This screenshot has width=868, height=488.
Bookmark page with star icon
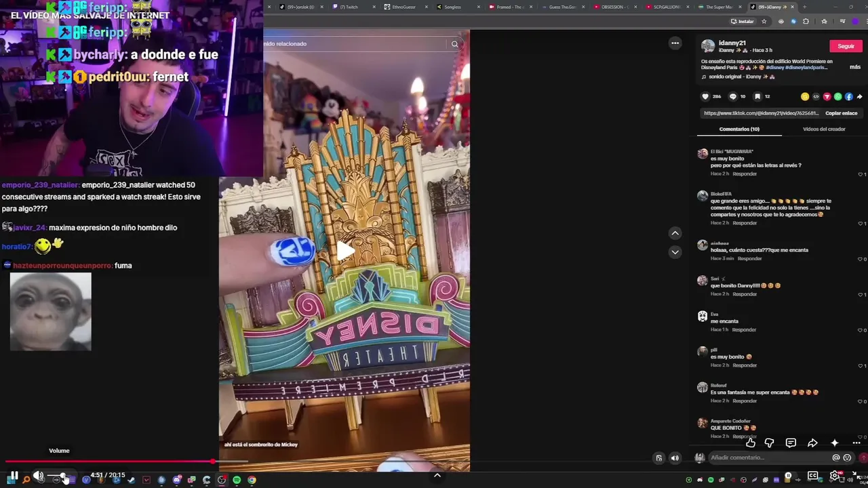[x=764, y=22]
